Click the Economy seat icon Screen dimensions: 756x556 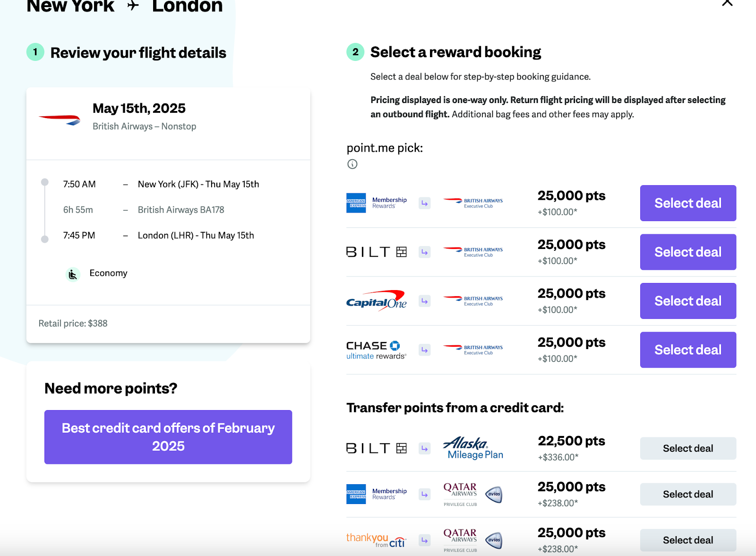72,274
